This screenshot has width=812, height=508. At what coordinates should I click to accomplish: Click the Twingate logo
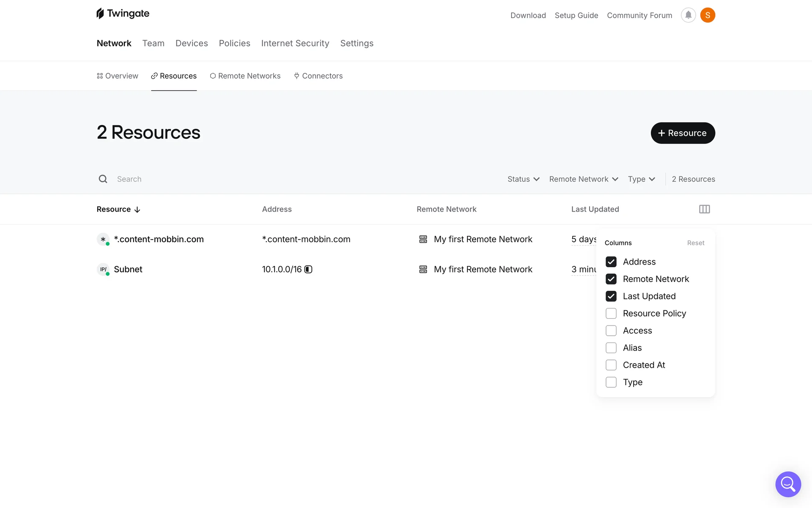coord(123,14)
